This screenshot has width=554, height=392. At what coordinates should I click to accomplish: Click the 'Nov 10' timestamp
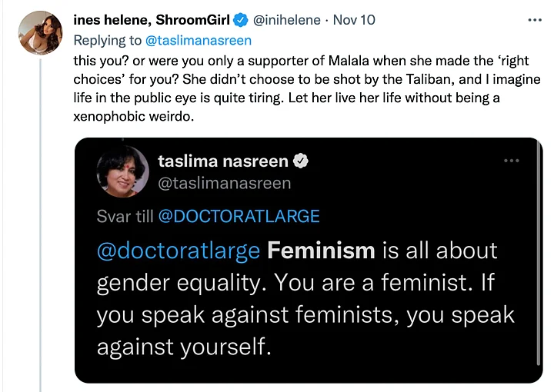(x=355, y=20)
